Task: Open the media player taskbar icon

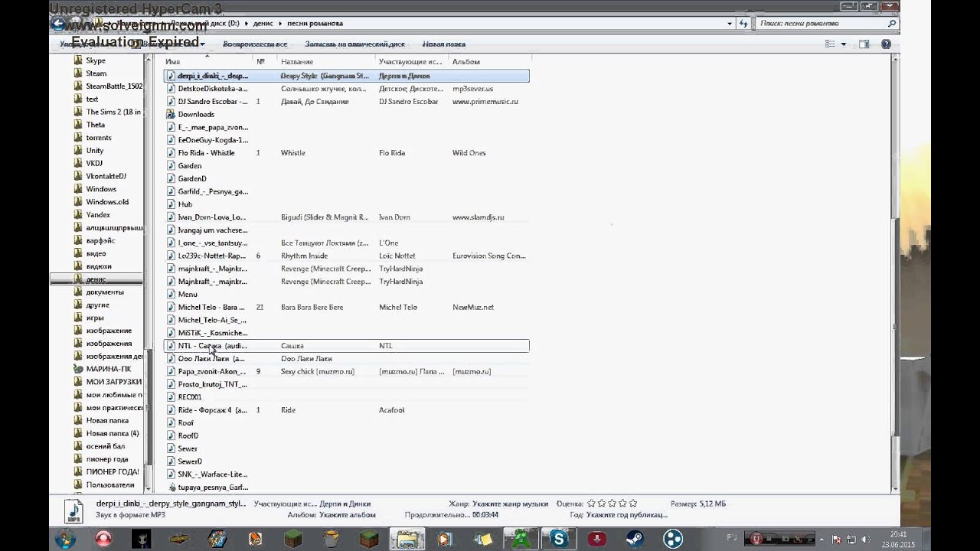Action: tap(444, 540)
